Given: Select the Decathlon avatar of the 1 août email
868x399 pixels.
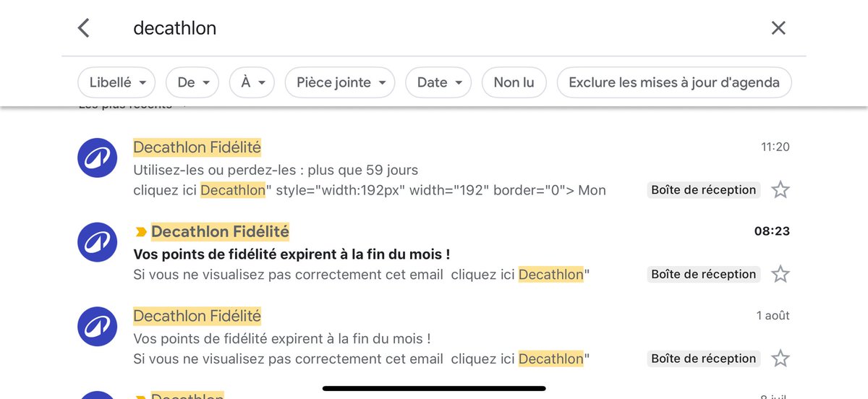Looking at the screenshot, I should click(98, 326).
